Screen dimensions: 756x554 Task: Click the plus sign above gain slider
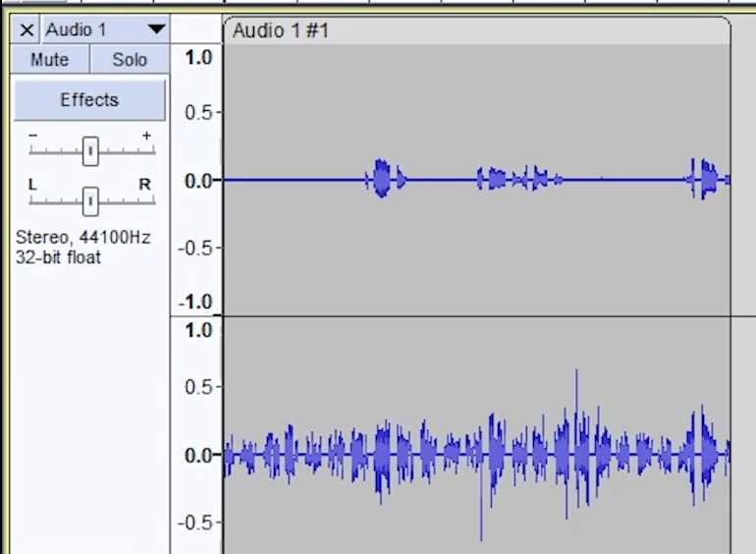(146, 135)
